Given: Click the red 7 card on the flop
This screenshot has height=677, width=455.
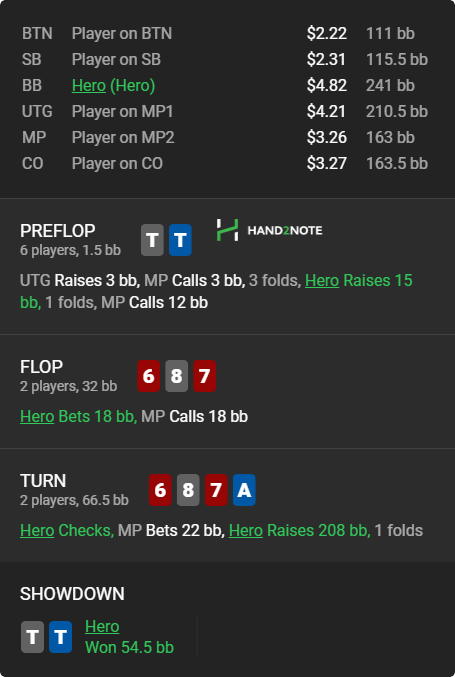Looking at the screenshot, I should click(x=205, y=376).
